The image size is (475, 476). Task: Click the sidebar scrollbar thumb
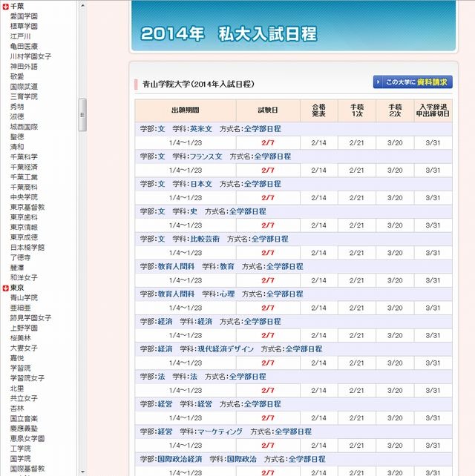(x=82, y=115)
